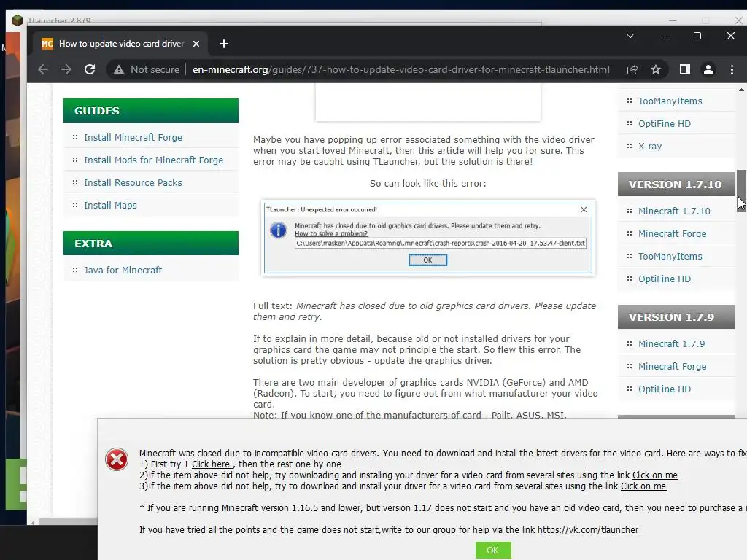
Task: Open Install Mods for Minecraft Forge guide
Action: [x=153, y=160]
